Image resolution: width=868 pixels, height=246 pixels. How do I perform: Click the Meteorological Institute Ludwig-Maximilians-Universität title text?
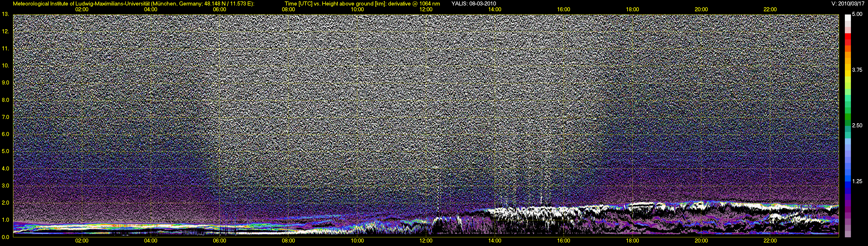pos(133,4)
